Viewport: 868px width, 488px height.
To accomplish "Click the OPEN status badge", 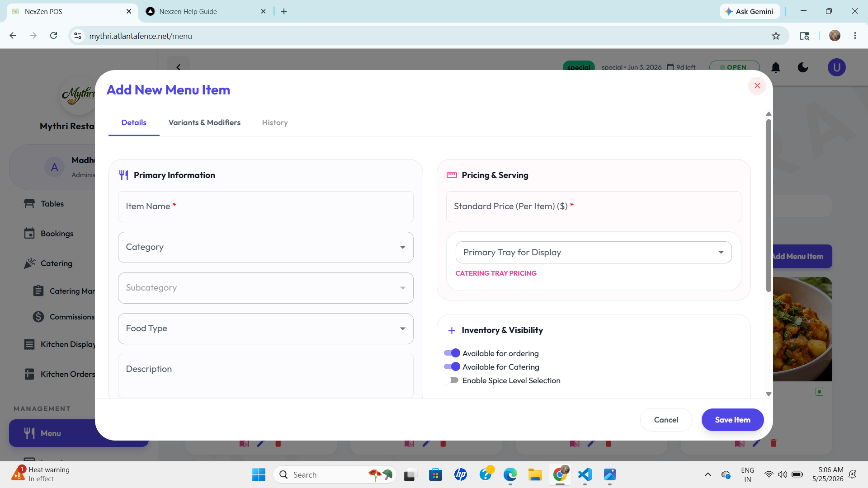I will coord(734,67).
